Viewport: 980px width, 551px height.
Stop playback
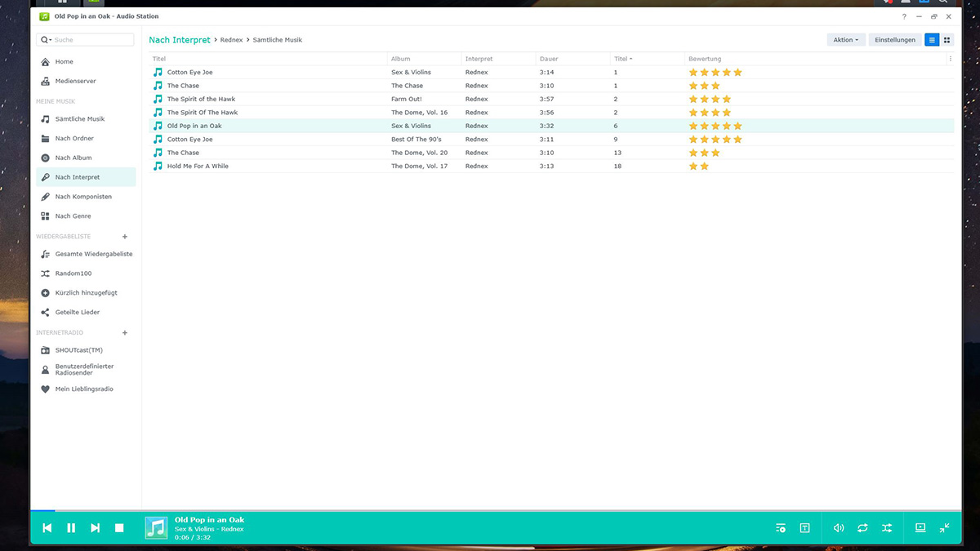pos(119,528)
